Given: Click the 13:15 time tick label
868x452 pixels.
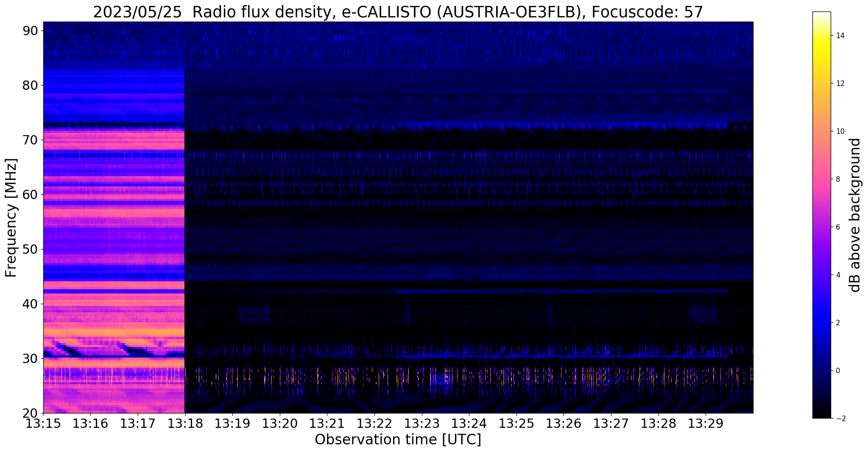Looking at the screenshot, I should [x=43, y=424].
